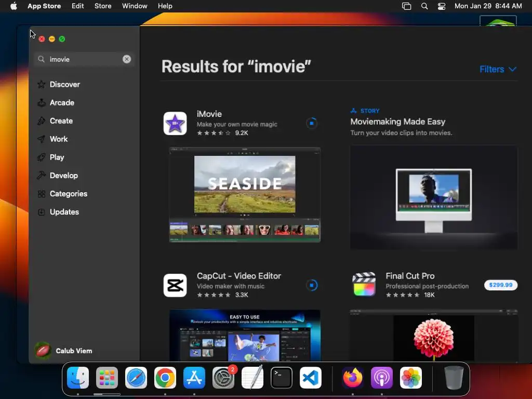The height and width of the screenshot is (399, 532).
Task: Open the Apple menu
Action: 14,6
